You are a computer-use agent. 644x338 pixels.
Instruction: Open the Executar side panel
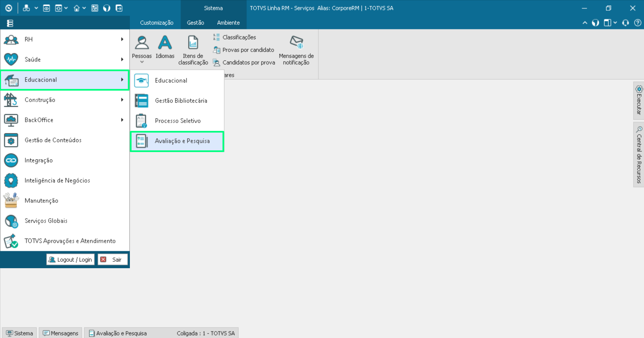(x=639, y=101)
